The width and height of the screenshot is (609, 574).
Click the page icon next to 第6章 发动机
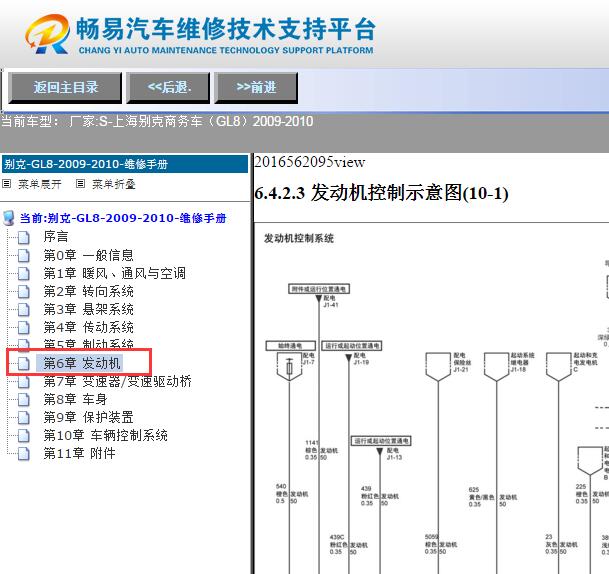click(24, 364)
